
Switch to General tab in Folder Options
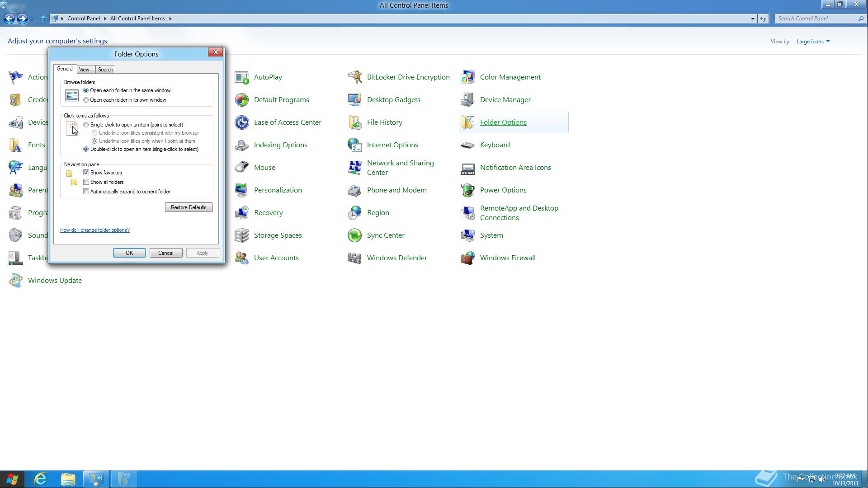point(65,69)
